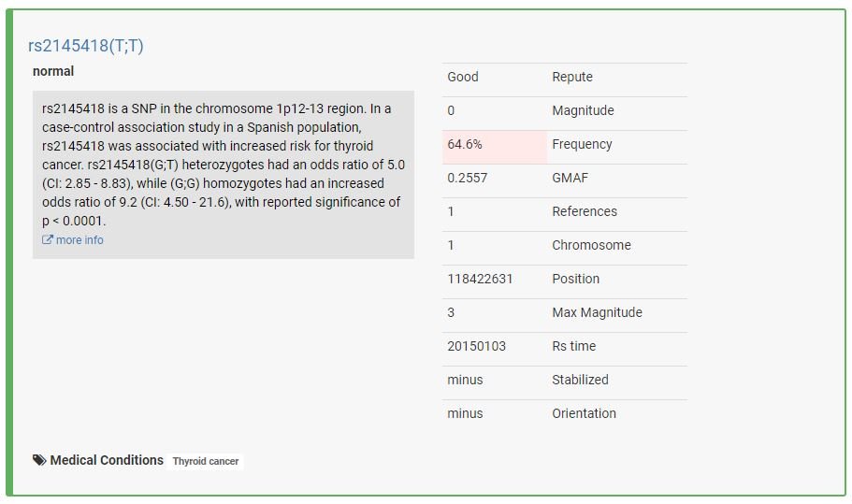Click the Frequency row label
This screenshot has width=852, height=504.
(582, 144)
